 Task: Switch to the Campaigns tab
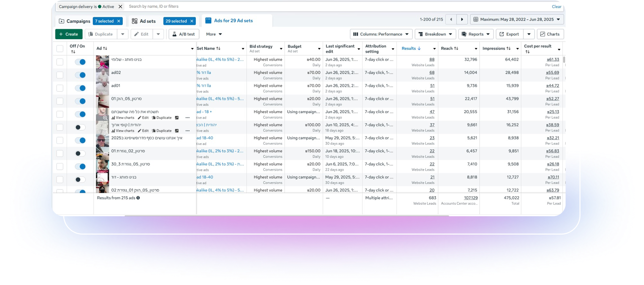pyautogui.click(x=75, y=21)
